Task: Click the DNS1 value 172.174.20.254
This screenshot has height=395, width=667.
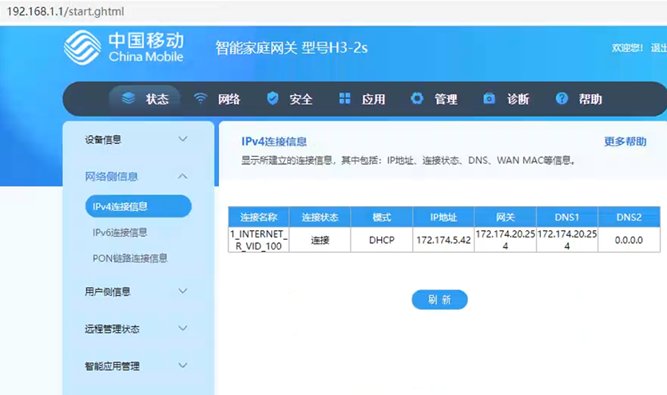Action: click(567, 240)
